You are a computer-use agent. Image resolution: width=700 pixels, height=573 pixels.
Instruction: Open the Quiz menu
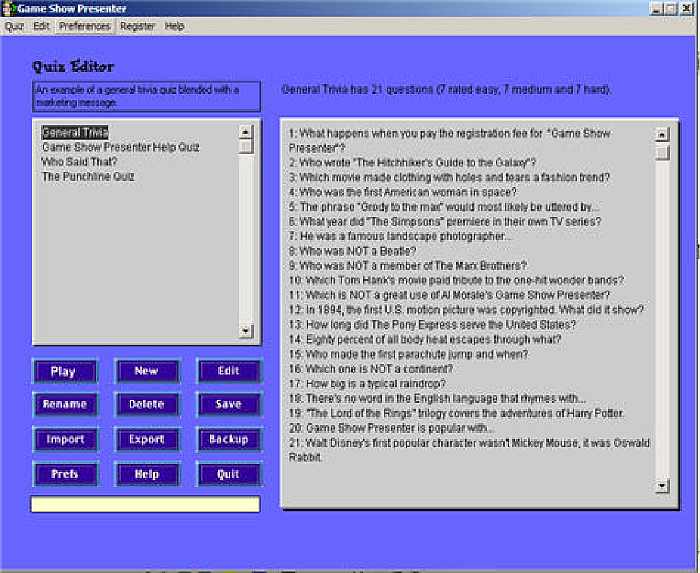click(x=14, y=26)
